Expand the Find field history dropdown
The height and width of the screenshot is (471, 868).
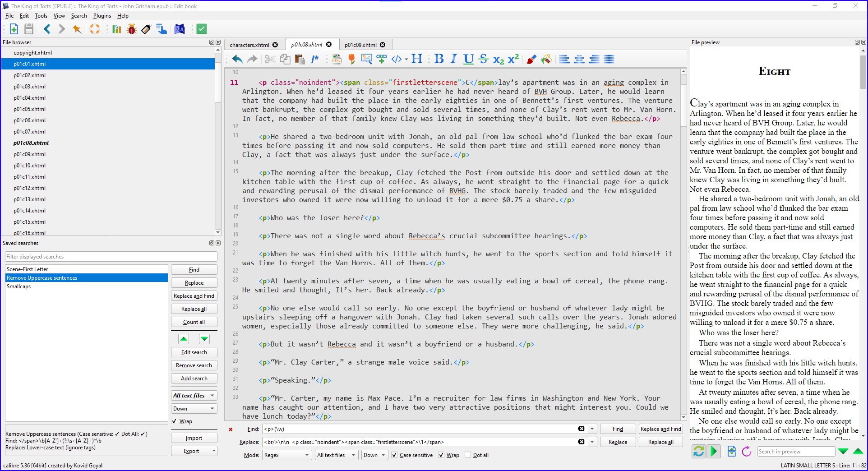tap(592, 429)
